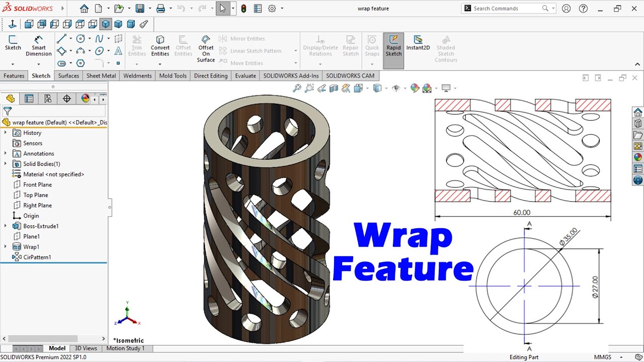Select the Polygon sketch tool
Viewport: 644px width, 362px height.
80,63
